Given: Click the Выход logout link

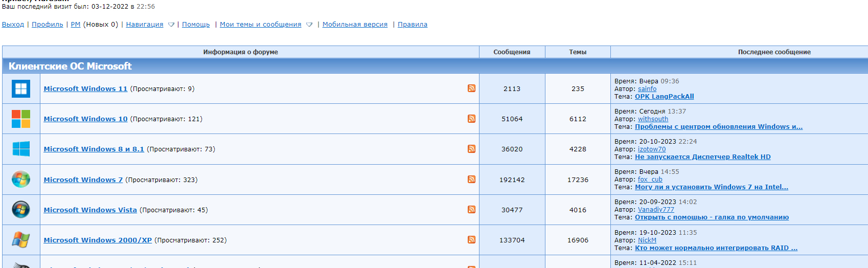Looking at the screenshot, I should 13,24.
